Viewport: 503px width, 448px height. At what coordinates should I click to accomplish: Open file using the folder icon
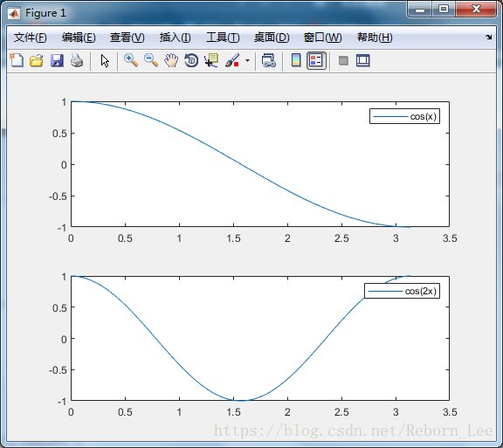pyautogui.click(x=37, y=60)
